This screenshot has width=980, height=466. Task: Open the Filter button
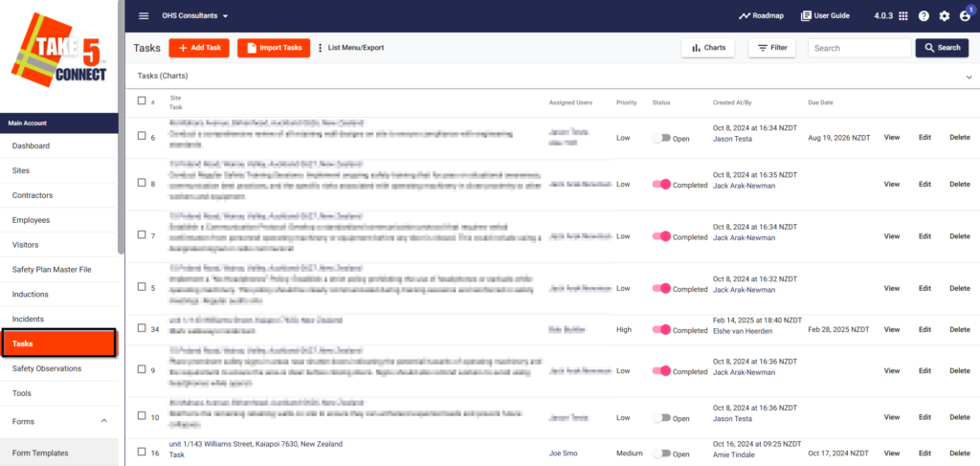coord(772,48)
